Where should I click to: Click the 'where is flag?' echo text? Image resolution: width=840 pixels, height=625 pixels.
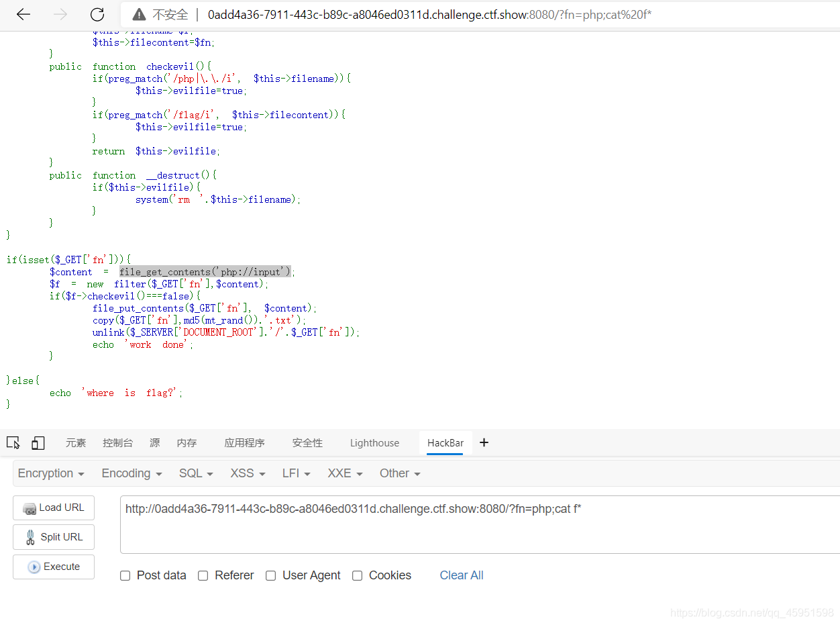(132, 393)
